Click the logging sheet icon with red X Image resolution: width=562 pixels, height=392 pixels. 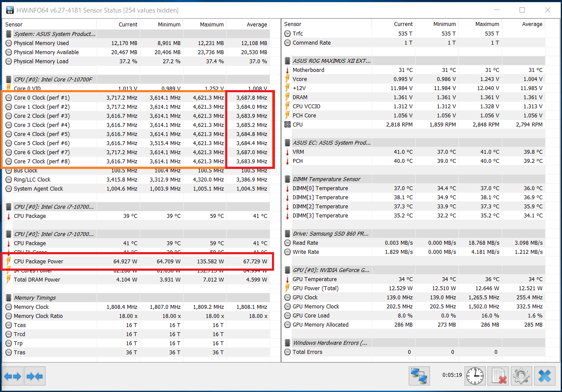pyautogui.click(x=498, y=376)
